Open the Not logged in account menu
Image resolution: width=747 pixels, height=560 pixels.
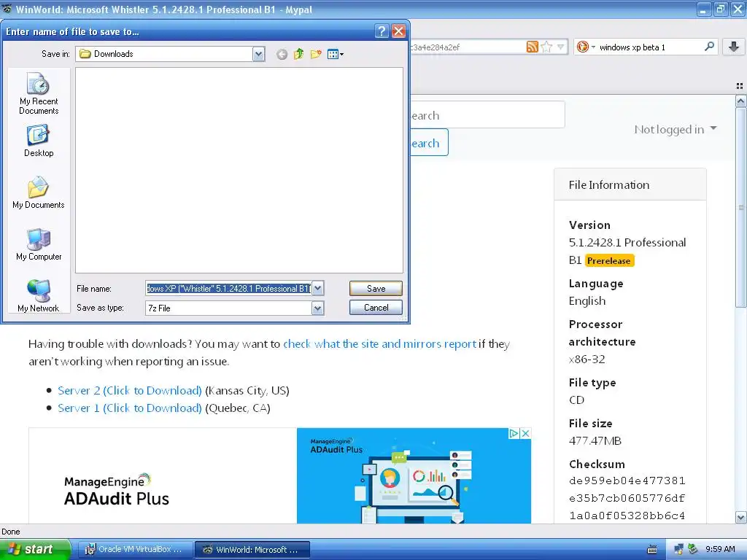click(675, 130)
